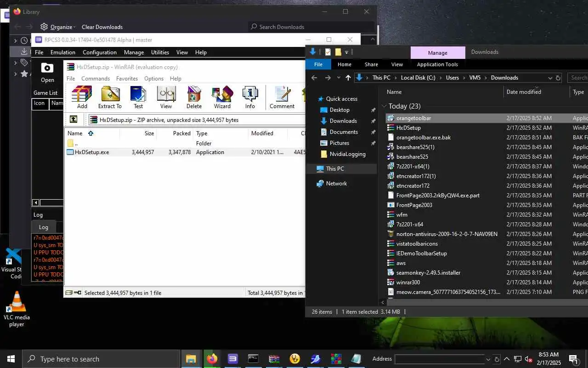The image size is (588, 368).
Task: Open the File menu in WinRAR
Action: pos(71,79)
